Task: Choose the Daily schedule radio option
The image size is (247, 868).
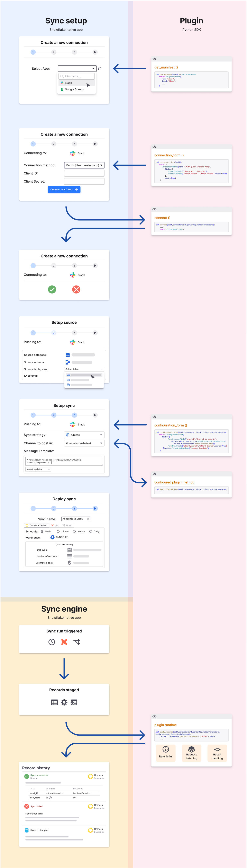Action: (91, 531)
